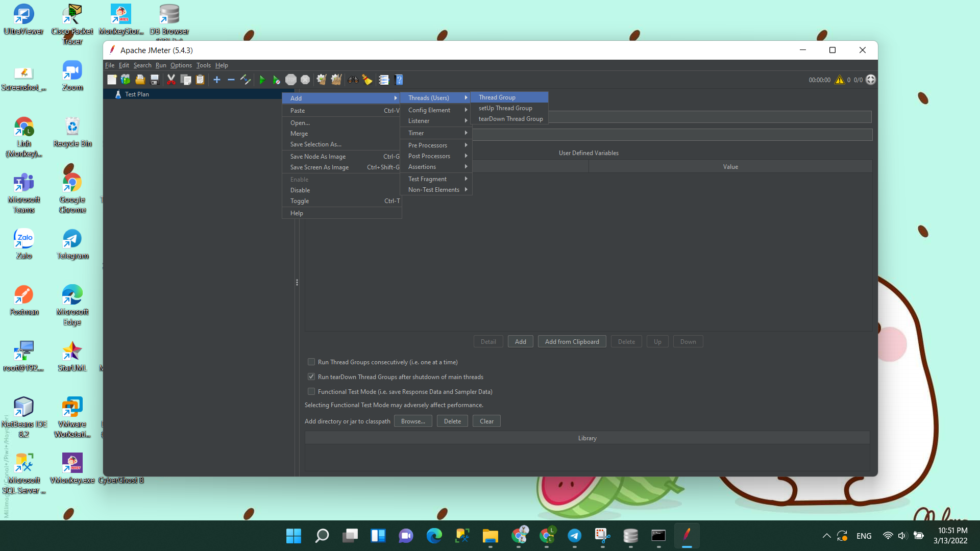The height and width of the screenshot is (551, 980).
Task: Click the taskbar clock and date
Action: (950, 536)
